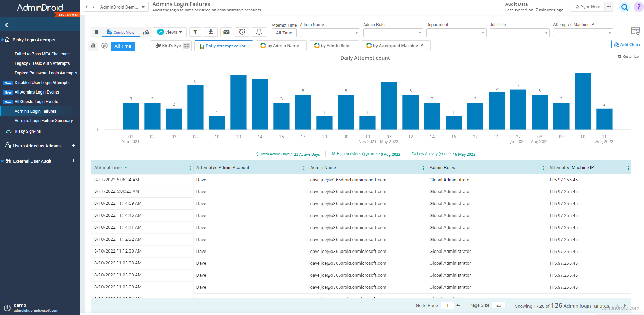Open the Views dropdown showing 24 views
644x315 pixels.
click(x=170, y=32)
